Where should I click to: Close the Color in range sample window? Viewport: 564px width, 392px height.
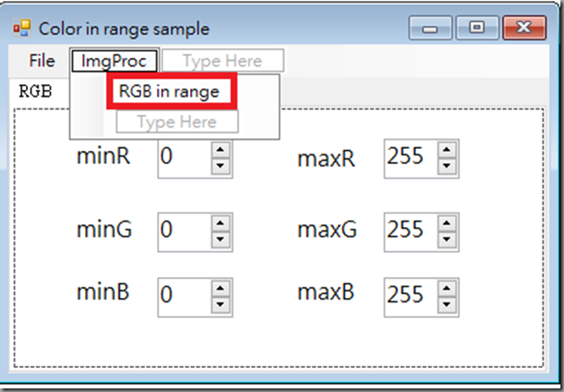pyautogui.click(x=525, y=28)
